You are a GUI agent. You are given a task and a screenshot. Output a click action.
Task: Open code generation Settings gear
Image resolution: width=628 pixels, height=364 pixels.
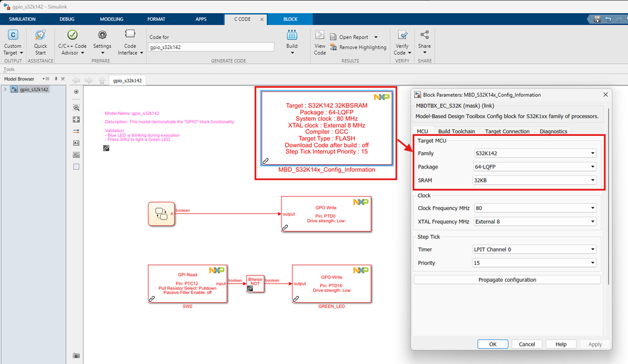coord(102,43)
